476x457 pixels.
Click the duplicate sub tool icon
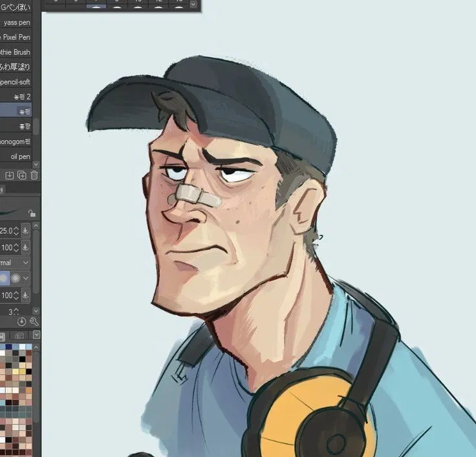point(22,175)
